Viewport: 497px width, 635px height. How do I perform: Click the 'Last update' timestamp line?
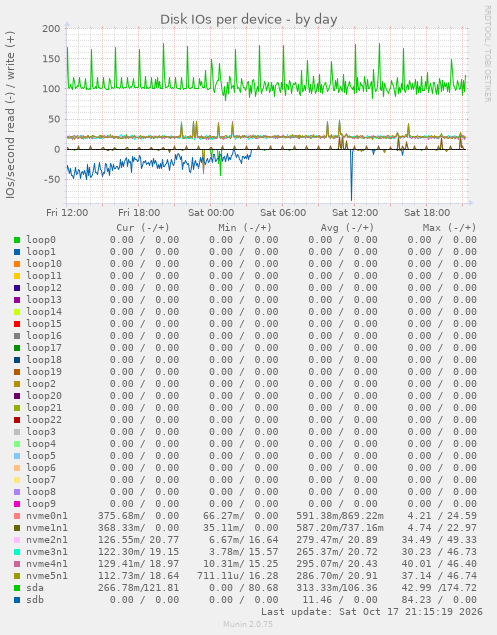pos(371,612)
